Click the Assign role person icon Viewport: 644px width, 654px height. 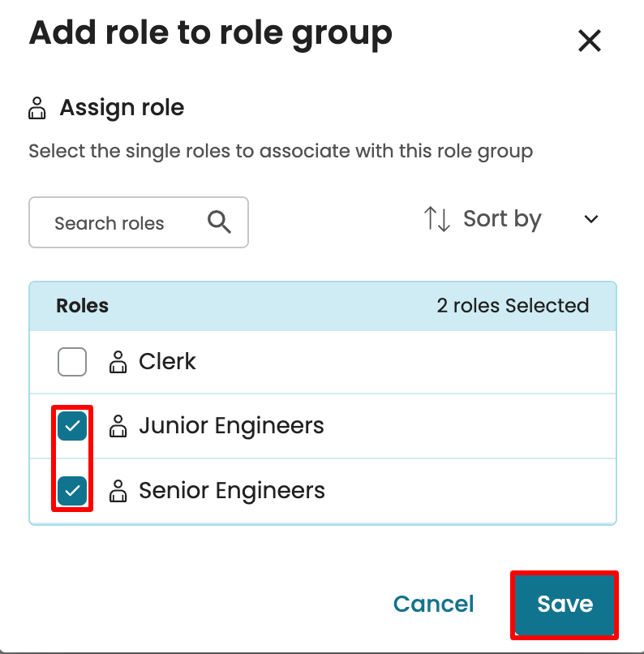(37, 108)
